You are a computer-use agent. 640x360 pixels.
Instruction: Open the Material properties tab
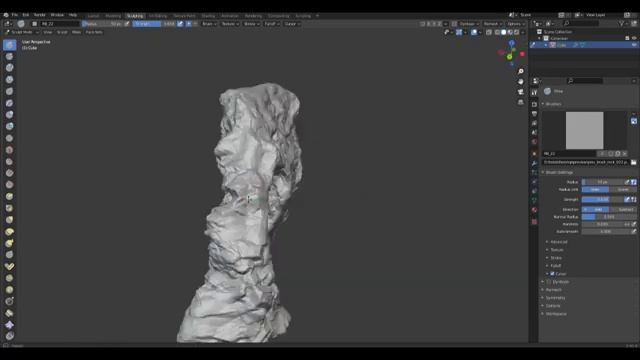[x=534, y=210]
